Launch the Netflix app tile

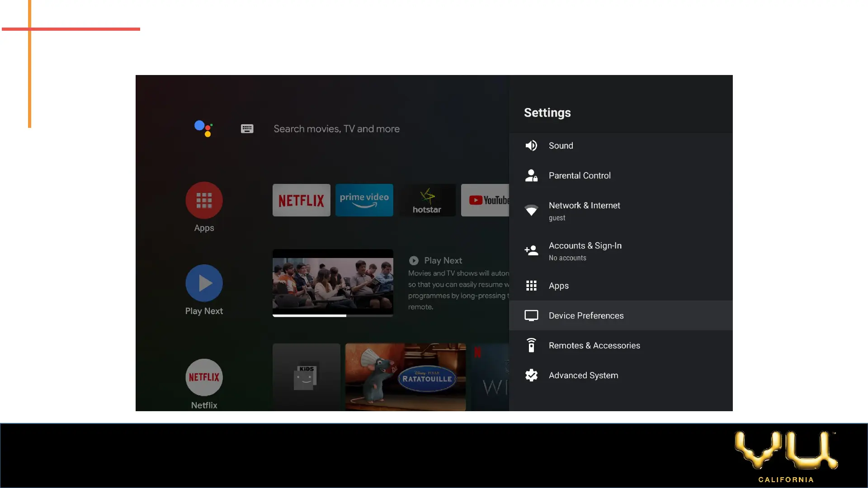(301, 200)
